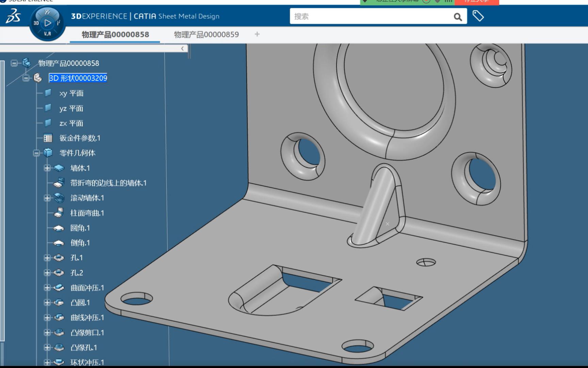The image size is (588, 368).
Task: Select the 柱面弯曲.1 feature icon
Action: [59, 213]
